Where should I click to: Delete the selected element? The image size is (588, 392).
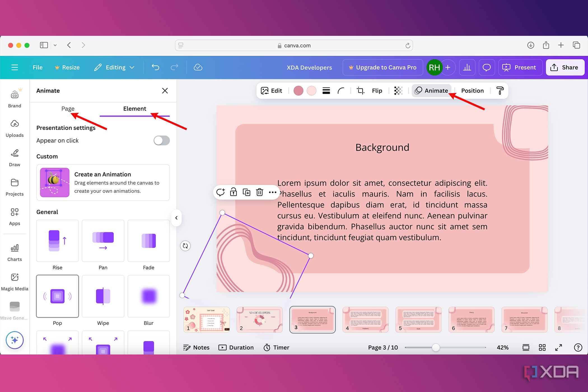(x=259, y=192)
